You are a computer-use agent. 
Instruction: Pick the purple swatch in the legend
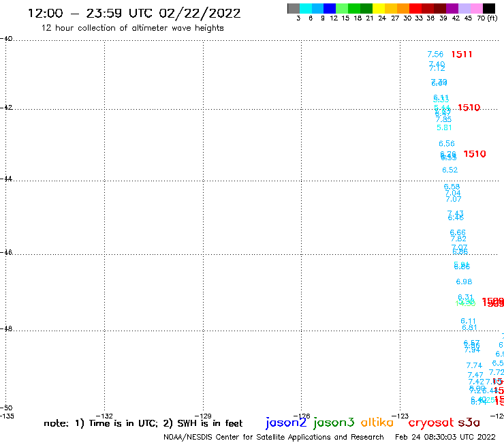point(452,8)
